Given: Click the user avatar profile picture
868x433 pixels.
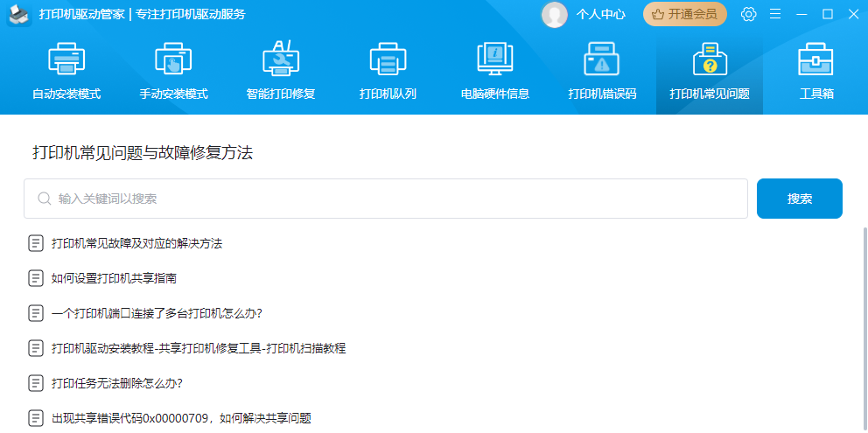Looking at the screenshot, I should 554,14.
